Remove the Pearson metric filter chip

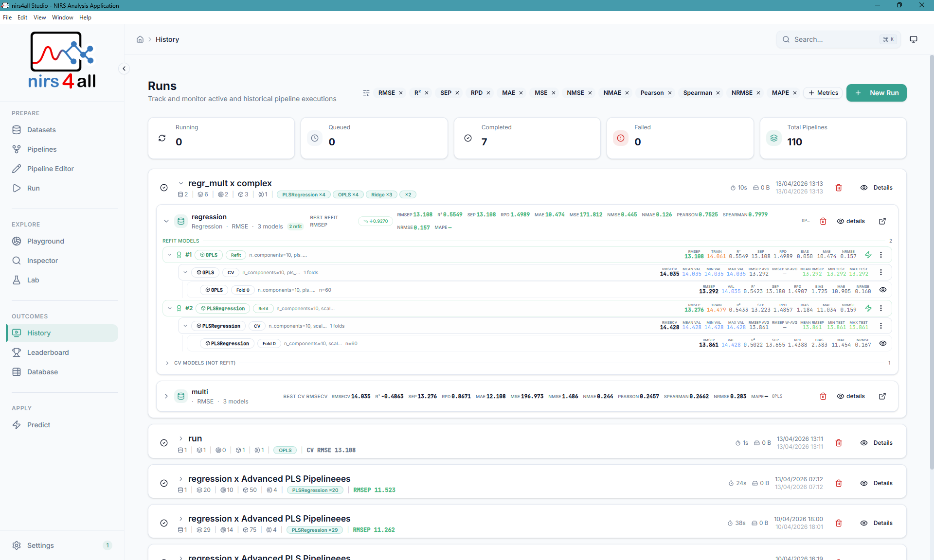click(670, 92)
